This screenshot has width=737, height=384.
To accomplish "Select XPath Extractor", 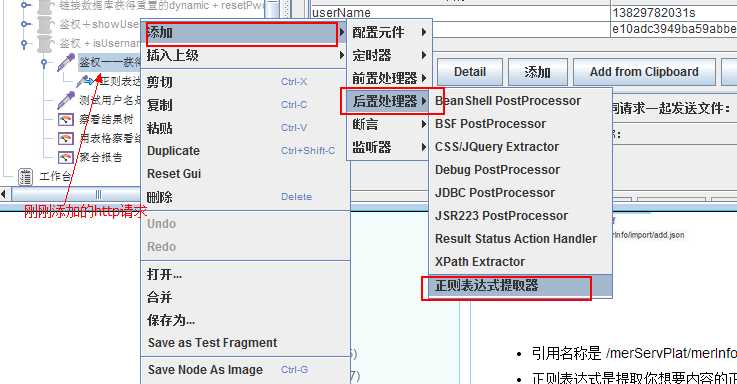I will tap(520, 262).
